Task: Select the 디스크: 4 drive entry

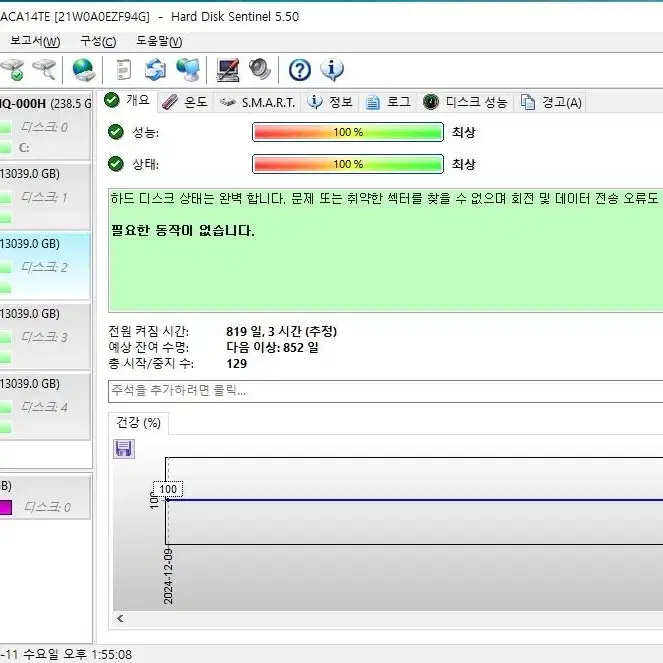Action: 44,407
